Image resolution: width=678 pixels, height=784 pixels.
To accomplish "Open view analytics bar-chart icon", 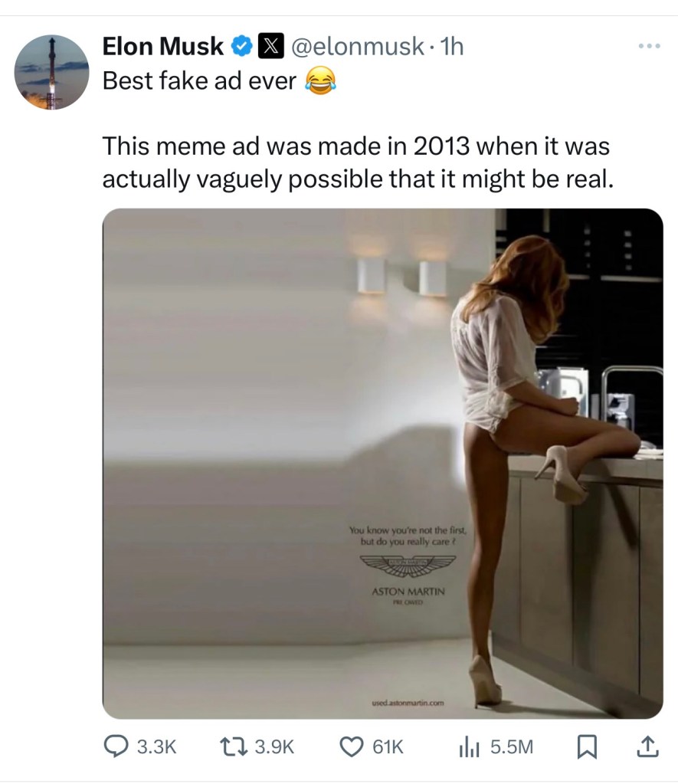I will 469,747.
